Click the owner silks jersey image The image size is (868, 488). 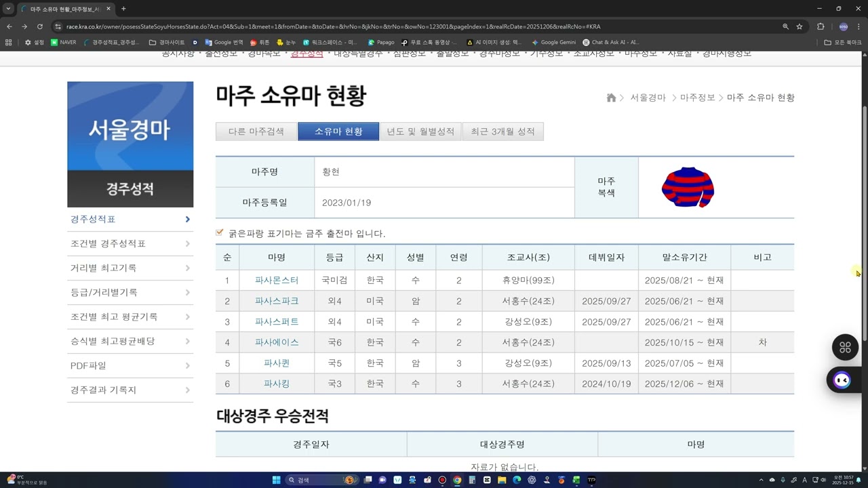(688, 187)
